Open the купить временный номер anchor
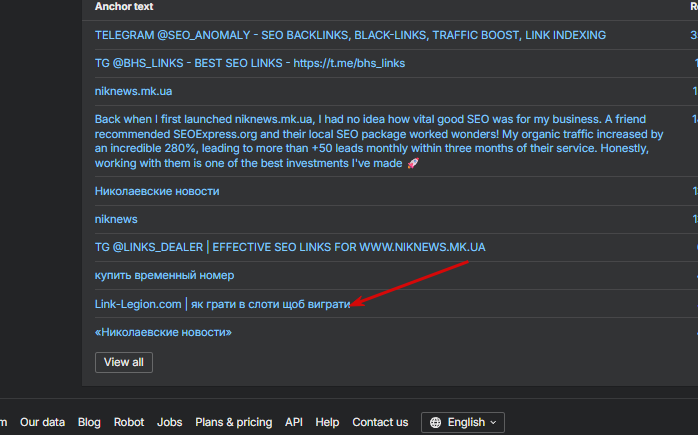The width and height of the screenshot is (698, 435). (164, 276)
